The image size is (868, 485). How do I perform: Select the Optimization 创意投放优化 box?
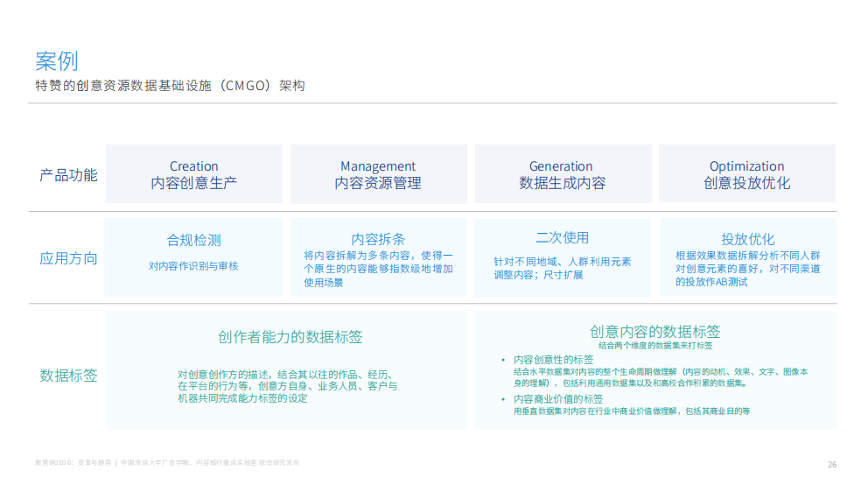point(746,174)
